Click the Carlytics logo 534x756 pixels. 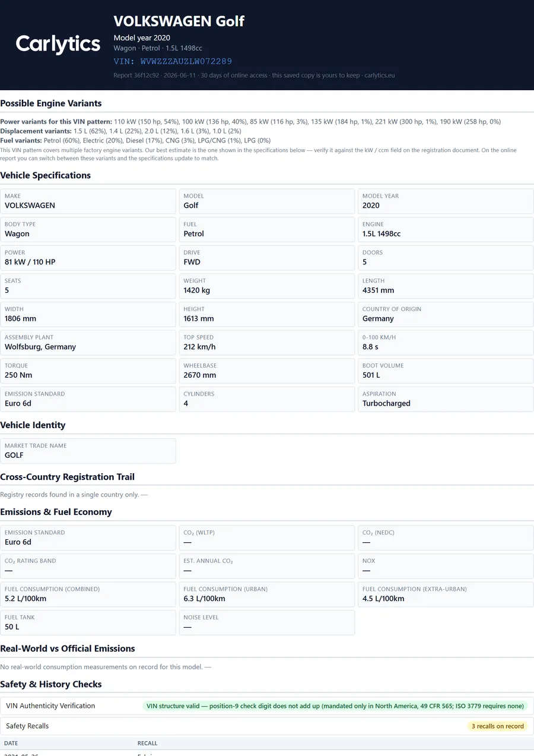58,45
